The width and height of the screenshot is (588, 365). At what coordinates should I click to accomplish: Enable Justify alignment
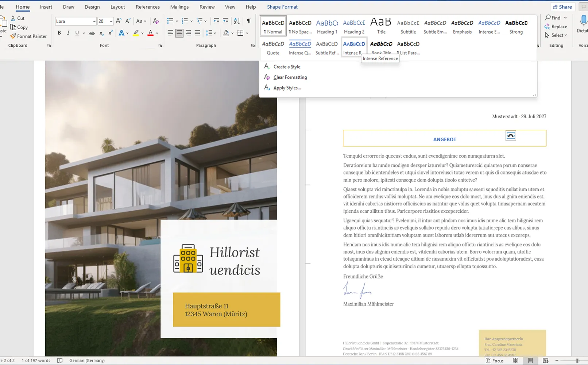pyautogui.click(x=197, y=33)
